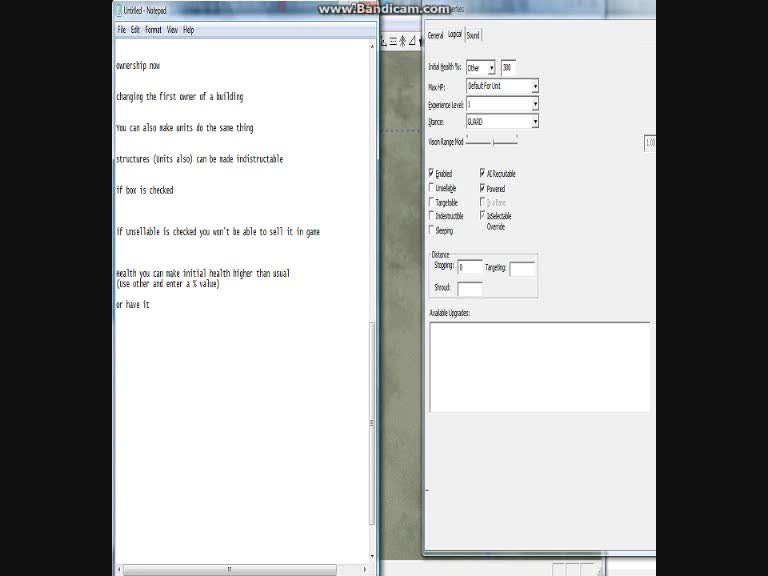
Task: Click inside the Available Upgrades list box
Action: coord(540,367)
